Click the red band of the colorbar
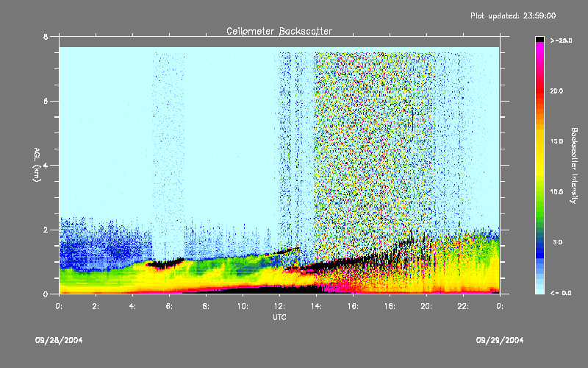The width and height of the screenshot is (588, 368). tap(539, 90)
